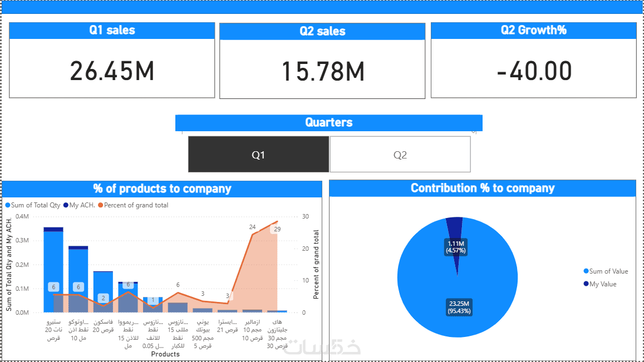This screenshot has width=644, height=362.
Task: Click the Sum of Value pie legend entry
Action: [606, 271]
